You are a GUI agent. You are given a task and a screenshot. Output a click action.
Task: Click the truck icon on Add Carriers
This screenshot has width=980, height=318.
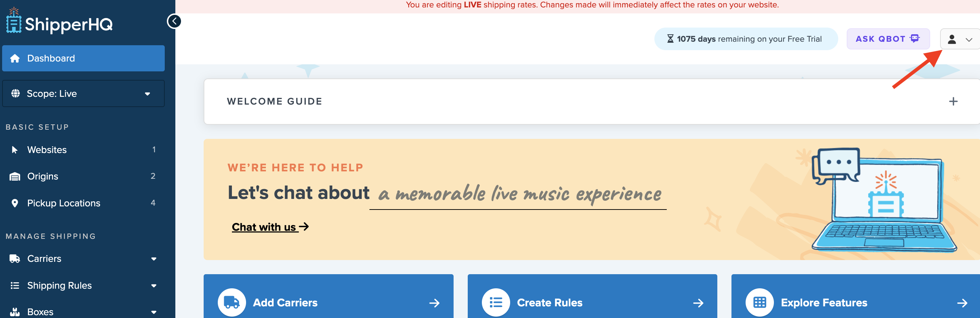click(231, 302)
